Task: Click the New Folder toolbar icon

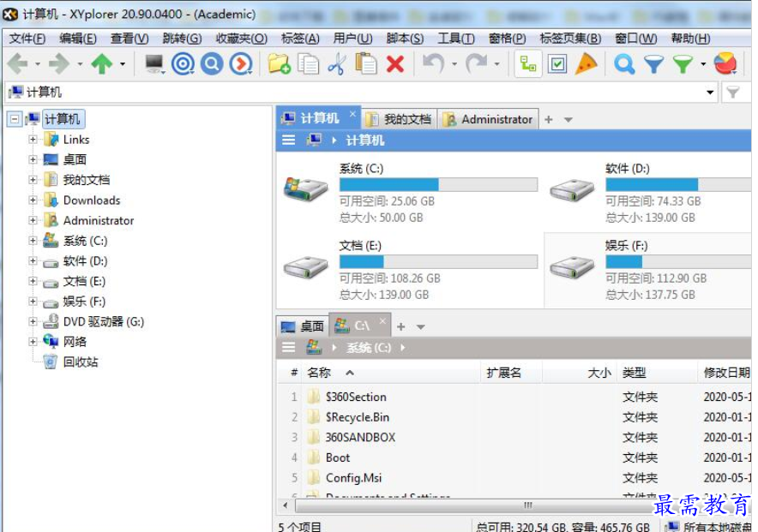Action: pos(279,64)
